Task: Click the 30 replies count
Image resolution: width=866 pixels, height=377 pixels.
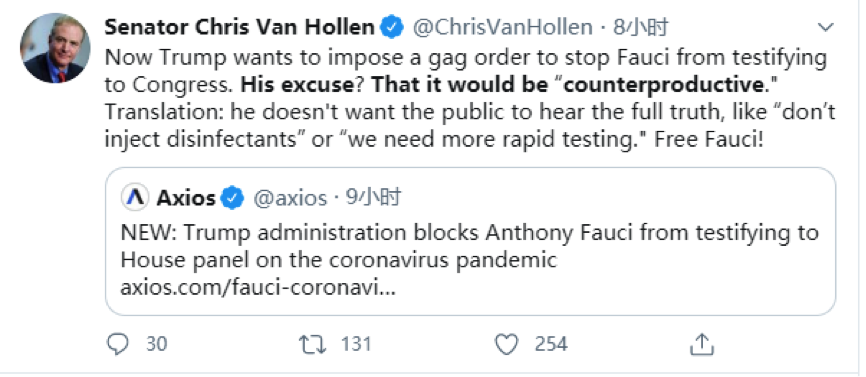Action: pyautogui.click(x=156, y=344)
